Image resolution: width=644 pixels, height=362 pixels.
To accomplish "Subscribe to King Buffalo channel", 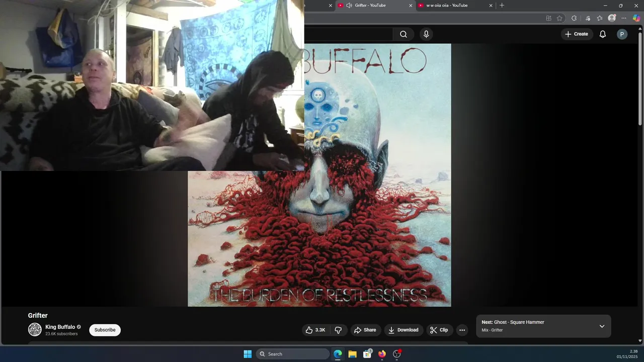I will [x=105, y=330].
